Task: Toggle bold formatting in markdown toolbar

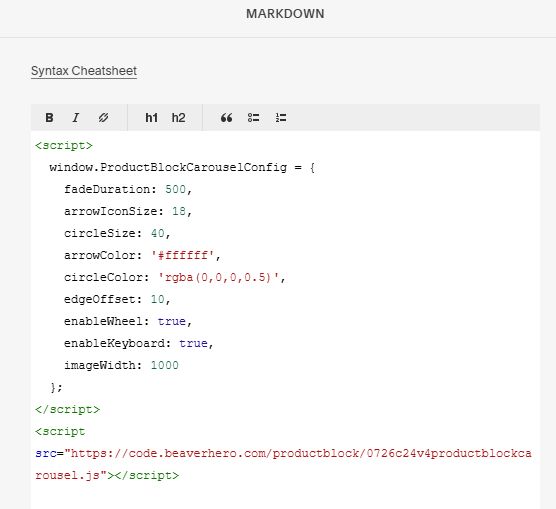Action: click(x=49, y=118)
